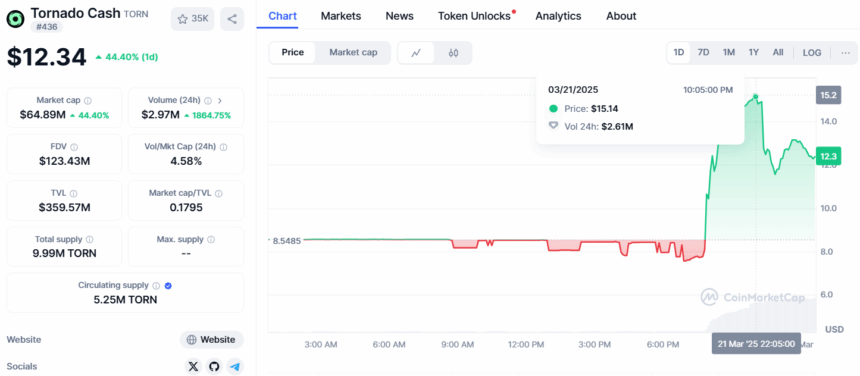Switch to line chart icon
Image resolution: width=860 pixels, height=376 pixels.
pos(416,53)
